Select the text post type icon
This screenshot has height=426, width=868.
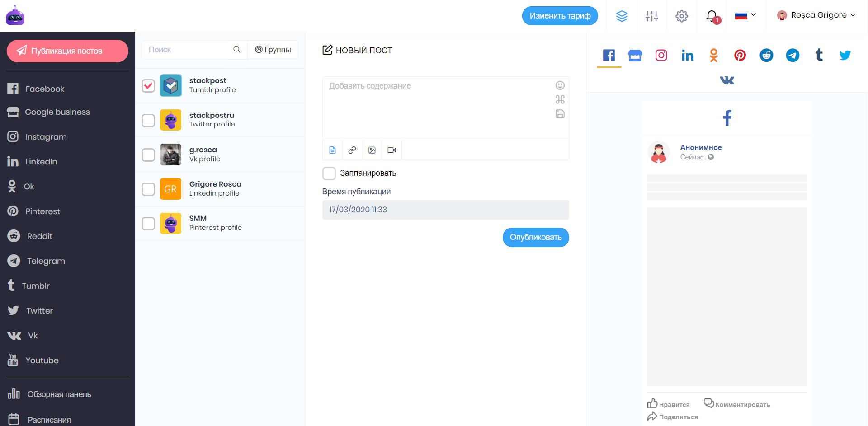(332, 150)
